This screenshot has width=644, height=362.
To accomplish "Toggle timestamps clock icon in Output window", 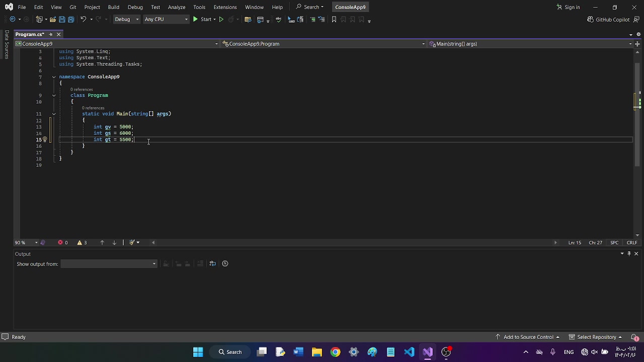I will tap(225, 263).
